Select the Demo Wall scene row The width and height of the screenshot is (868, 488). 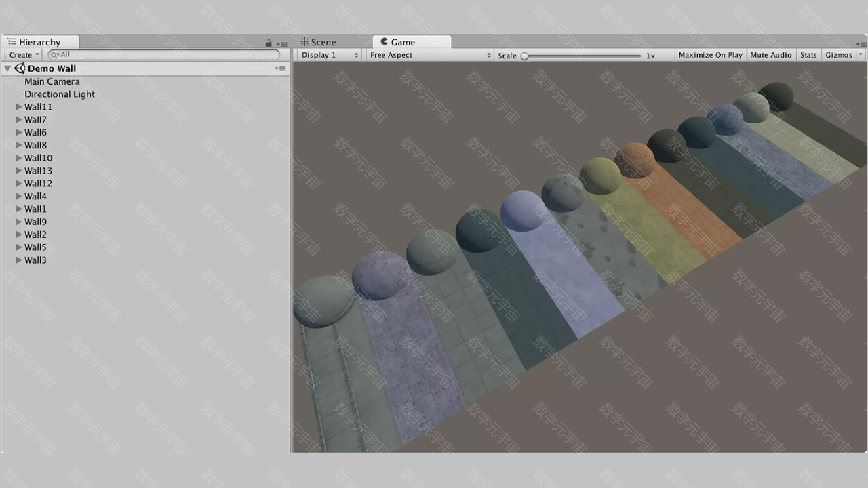(x=146, y=68)
